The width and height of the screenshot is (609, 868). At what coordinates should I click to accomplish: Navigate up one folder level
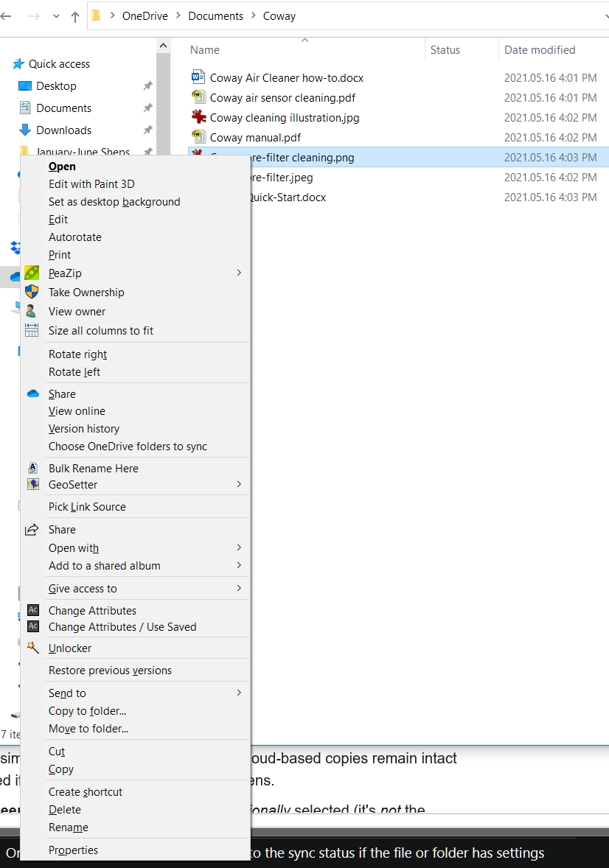coord(74,16)
